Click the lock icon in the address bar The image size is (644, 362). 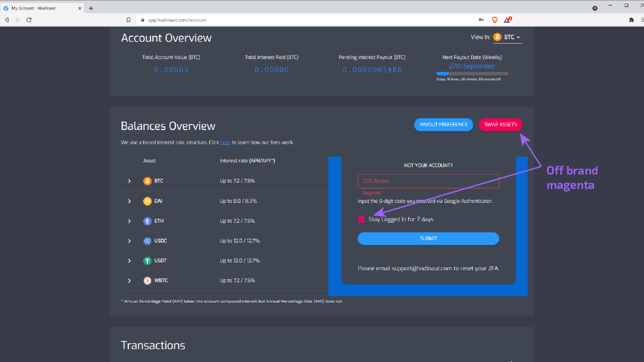tap(143, 20)
